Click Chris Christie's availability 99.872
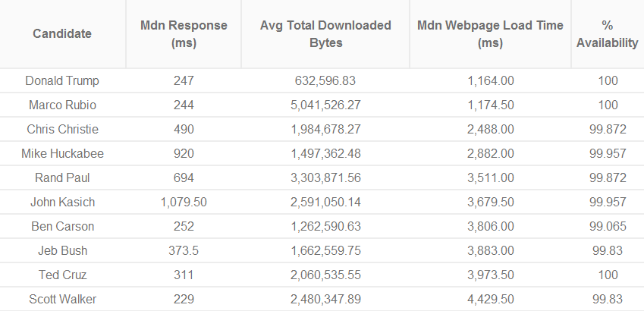Viewport: 644px width, 311px height. (608, 129)
